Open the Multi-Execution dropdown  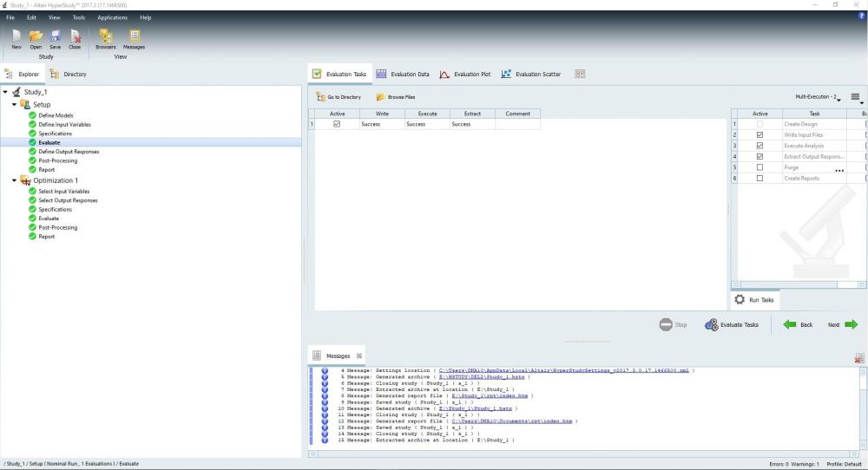tap(818, 97)
